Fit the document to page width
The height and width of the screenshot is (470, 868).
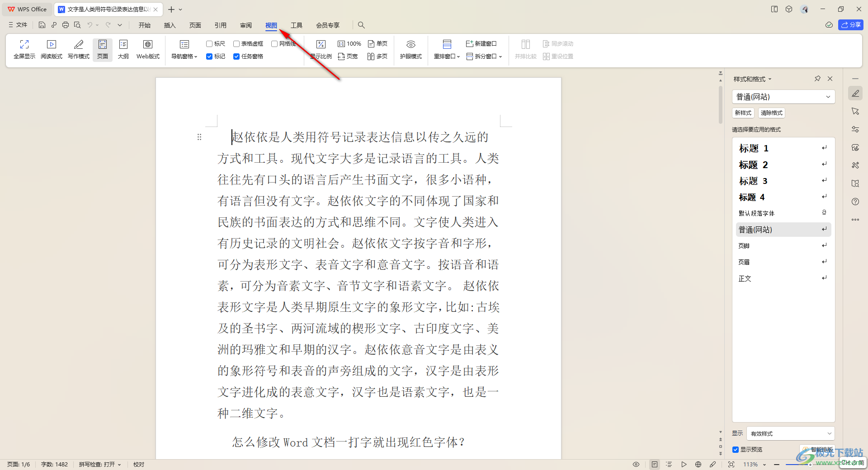348,56
